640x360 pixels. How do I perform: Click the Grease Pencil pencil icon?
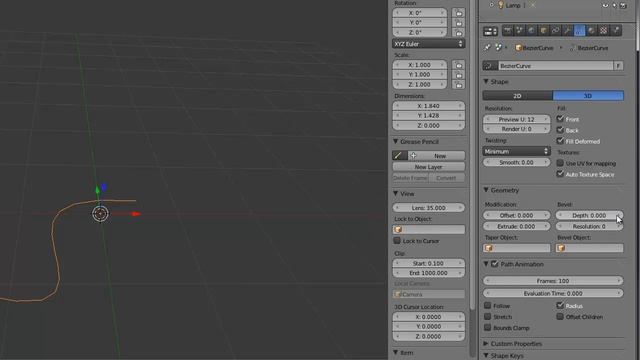tap(399, 156)
